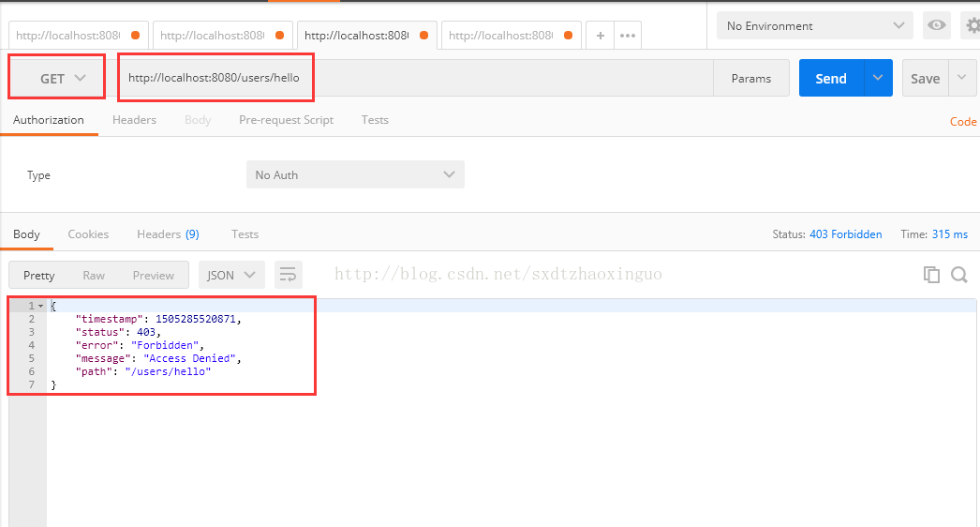Select the Pretty response view

[x=38, y=275]
